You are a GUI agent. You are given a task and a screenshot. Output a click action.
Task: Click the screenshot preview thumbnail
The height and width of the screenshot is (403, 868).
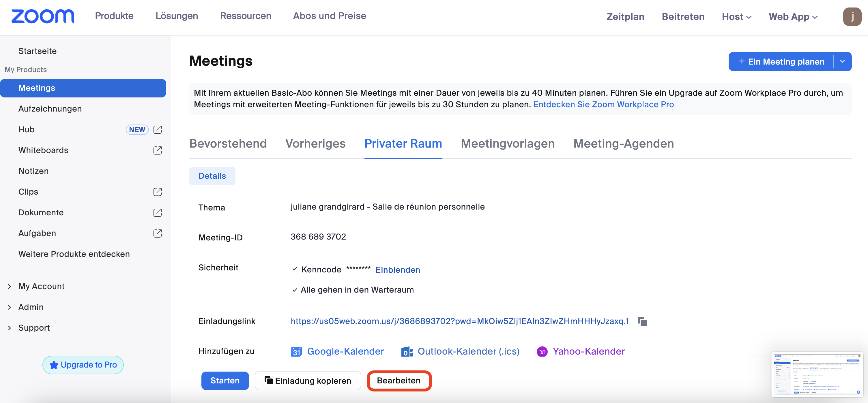(x=817, y=374)
